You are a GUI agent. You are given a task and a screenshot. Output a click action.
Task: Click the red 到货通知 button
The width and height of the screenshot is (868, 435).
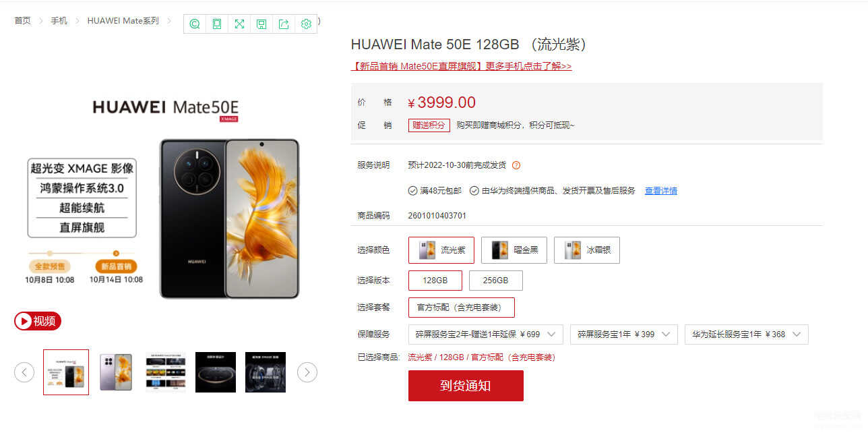click(466, 386)
